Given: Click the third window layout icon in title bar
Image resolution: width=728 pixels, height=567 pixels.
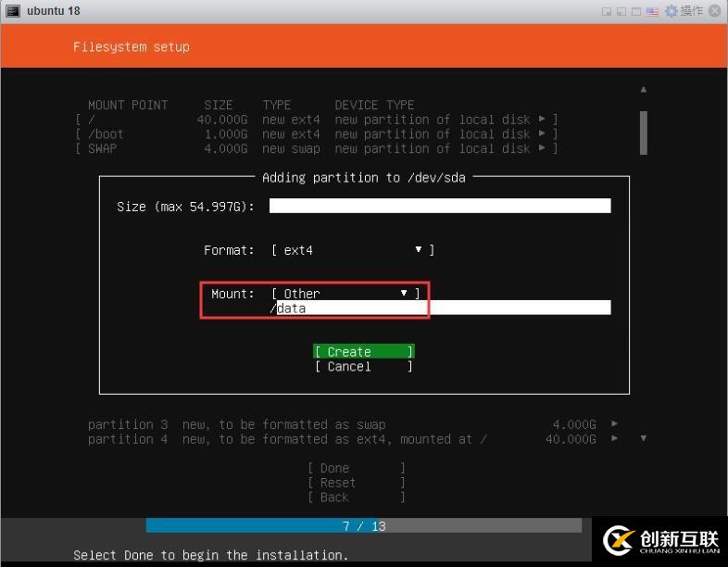Looking at the screenshot, I should pos(636,12).
